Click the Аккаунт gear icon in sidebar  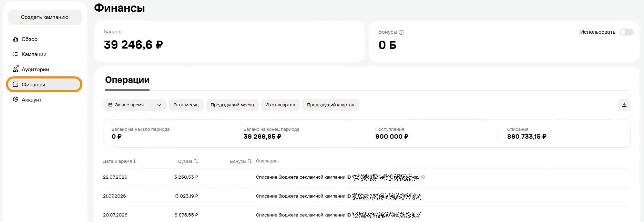16,99
